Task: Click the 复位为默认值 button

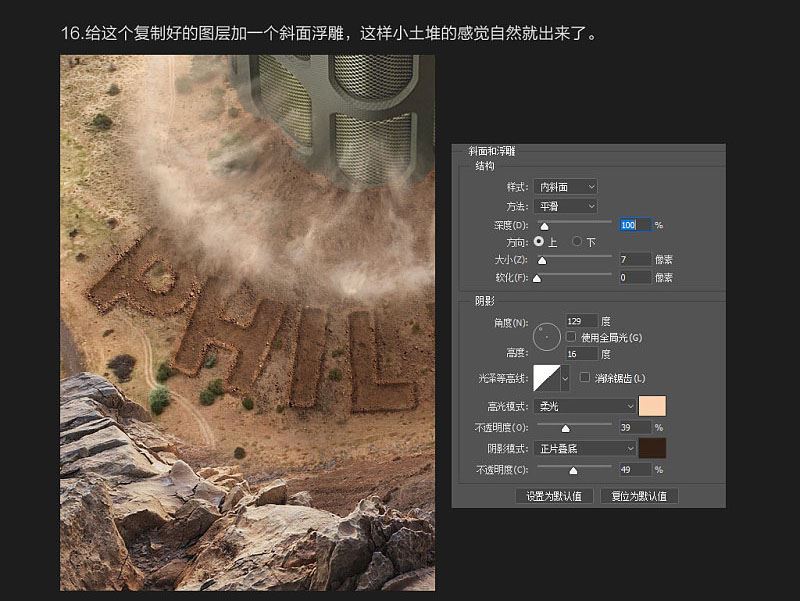Action: (x=639, y=495)
